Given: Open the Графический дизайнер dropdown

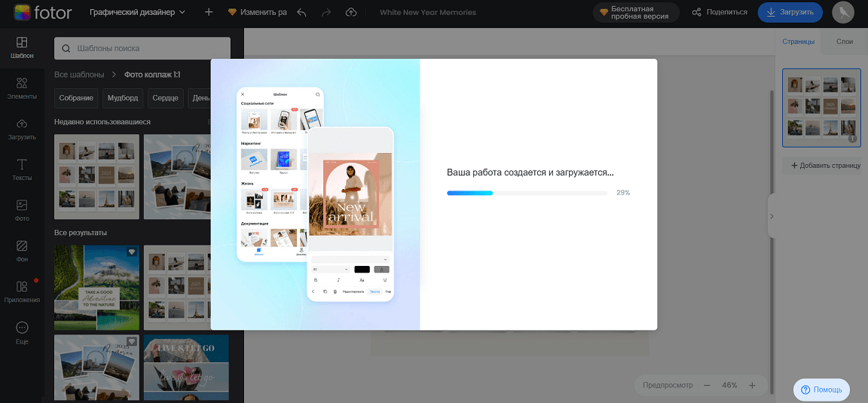Looking at the screenshot, I should [137, 12].
